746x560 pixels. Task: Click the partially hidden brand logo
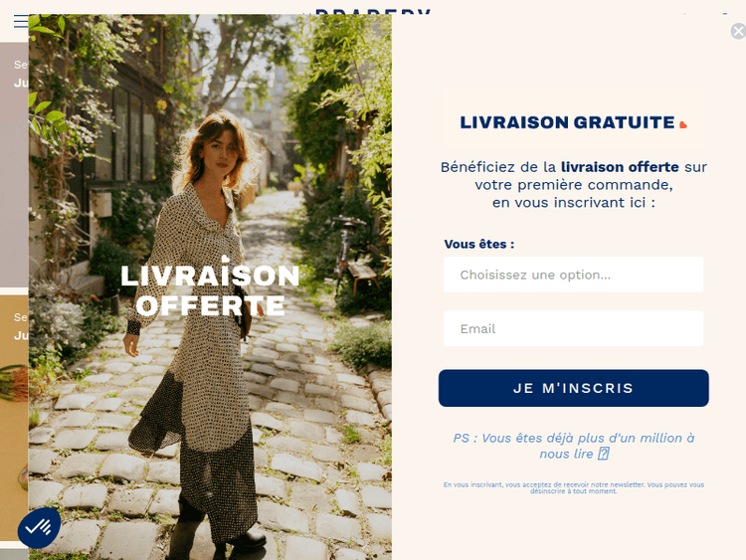(373, 11)
